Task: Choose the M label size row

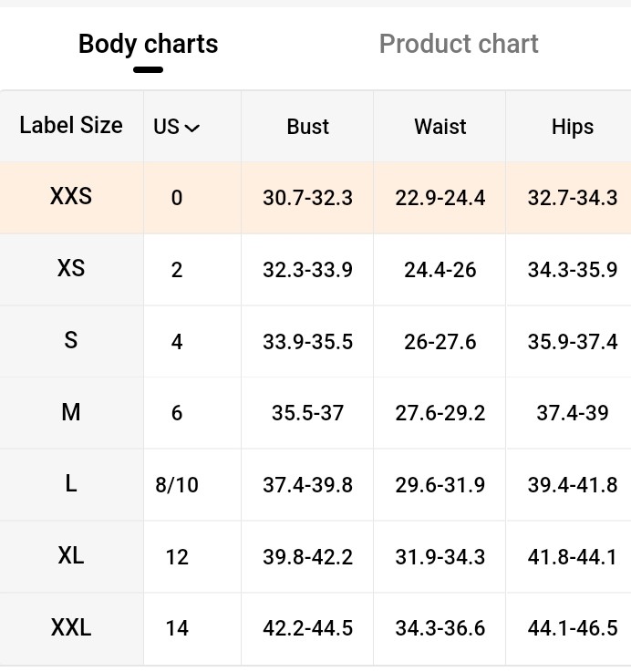Action: pos(315,413)
